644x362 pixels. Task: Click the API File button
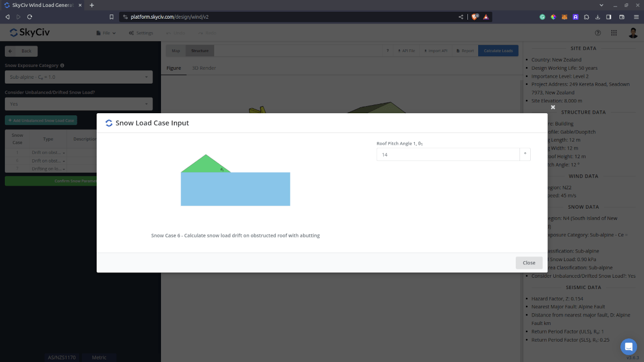click(x=406, y=50)
